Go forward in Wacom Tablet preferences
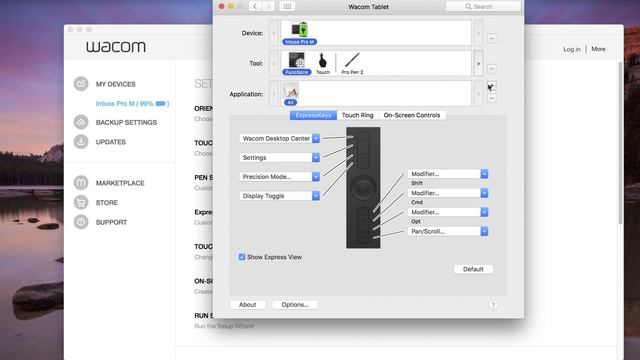The image size is (640, 360). pos(268,6)
